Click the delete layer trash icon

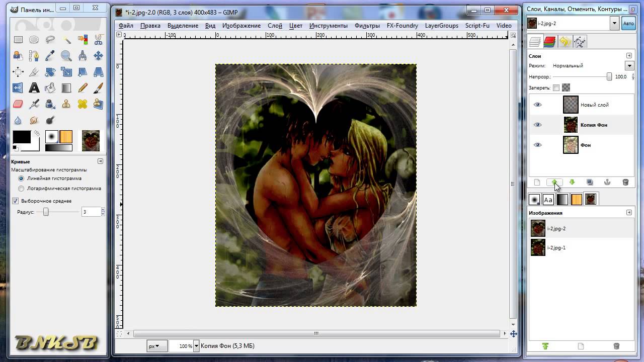[x=625, y=182]
